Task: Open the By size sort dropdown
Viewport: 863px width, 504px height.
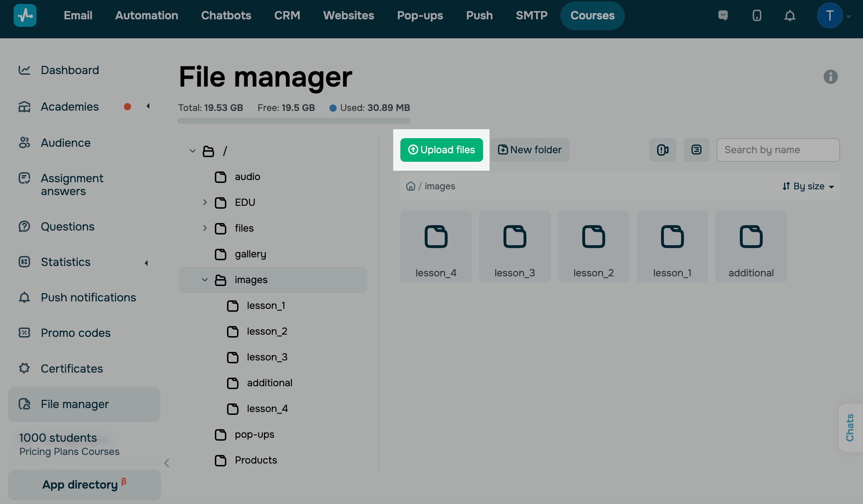Action: (x=808, y=186)
